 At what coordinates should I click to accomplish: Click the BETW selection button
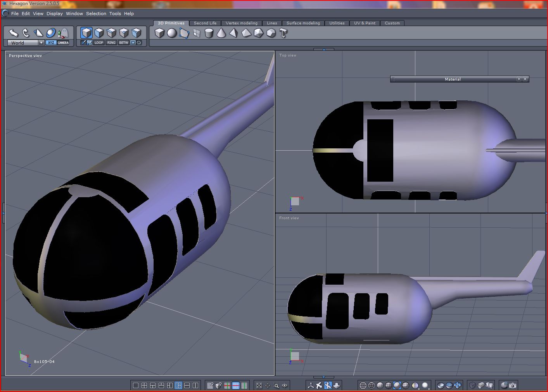124,43
